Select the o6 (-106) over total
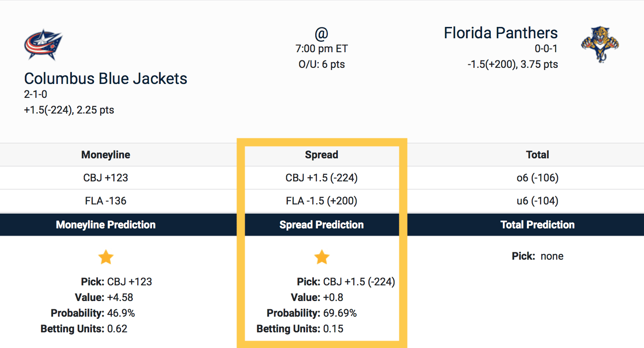Viewport: 644px width, 348px height. tap(537, 178)
